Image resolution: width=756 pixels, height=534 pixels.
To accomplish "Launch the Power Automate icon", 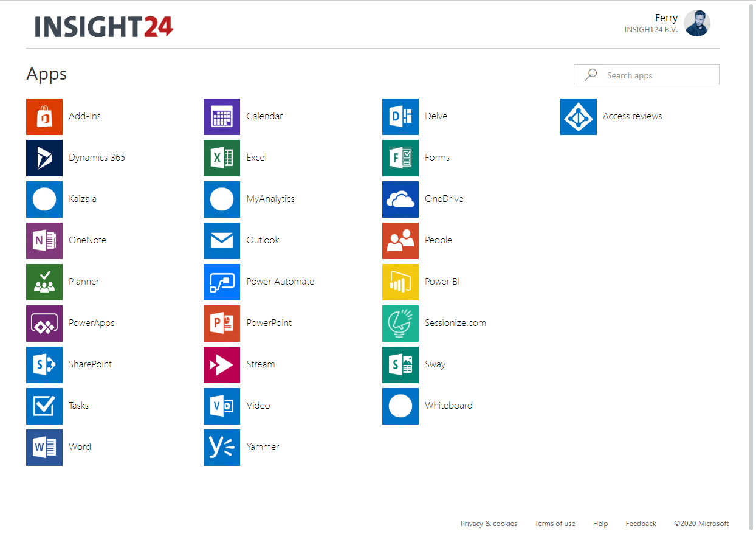I will pyautogui.click(x=222, y=282).
